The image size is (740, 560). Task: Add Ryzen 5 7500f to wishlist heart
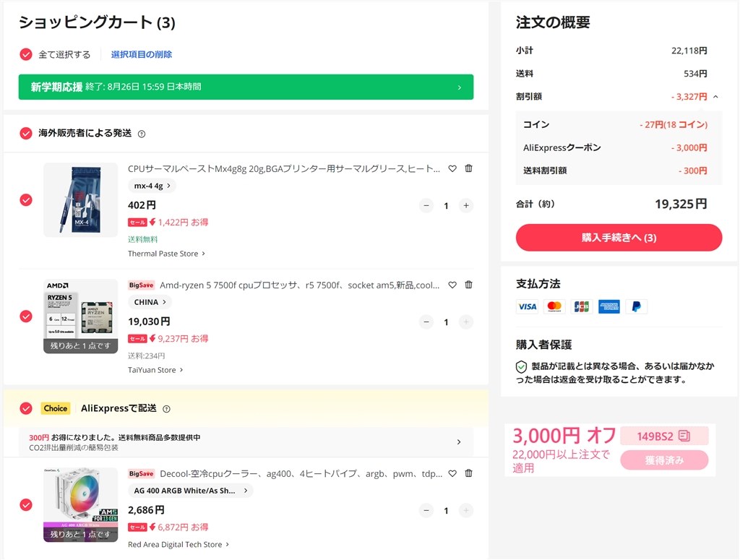[452, 285]
